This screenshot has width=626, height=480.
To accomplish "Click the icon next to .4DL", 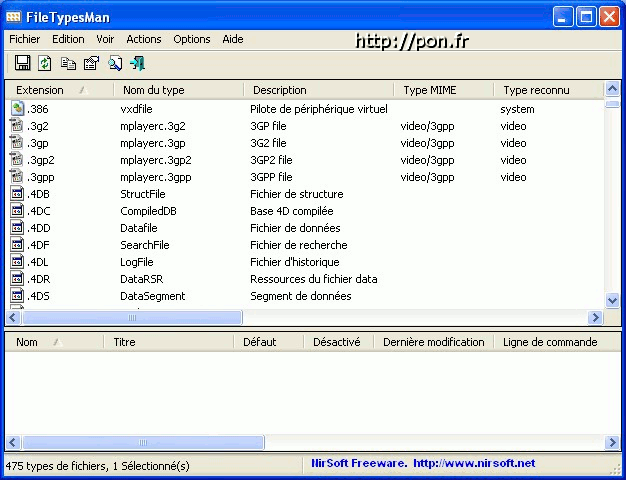I will [x=17, y=262].
